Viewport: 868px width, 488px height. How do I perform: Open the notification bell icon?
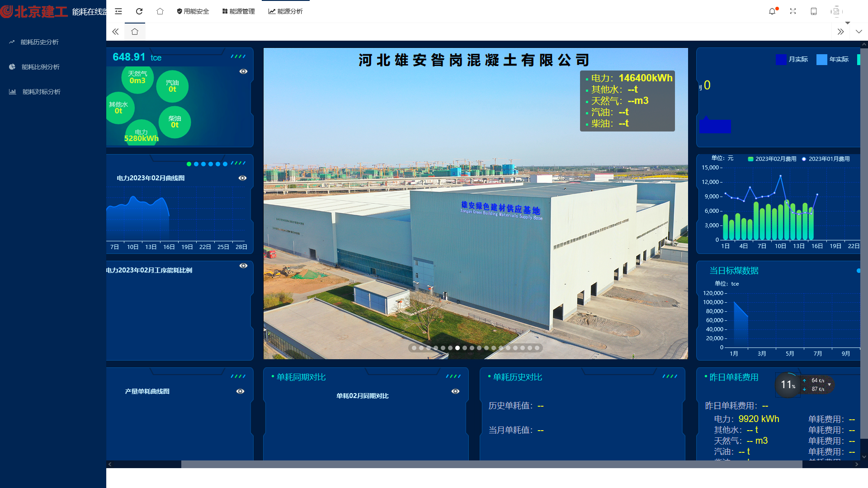772,11
